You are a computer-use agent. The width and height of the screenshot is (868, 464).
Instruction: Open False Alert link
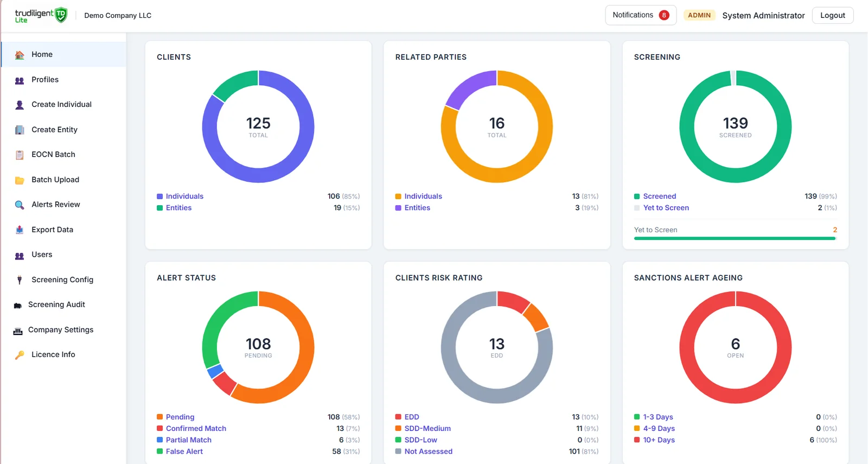click(184, 452)
